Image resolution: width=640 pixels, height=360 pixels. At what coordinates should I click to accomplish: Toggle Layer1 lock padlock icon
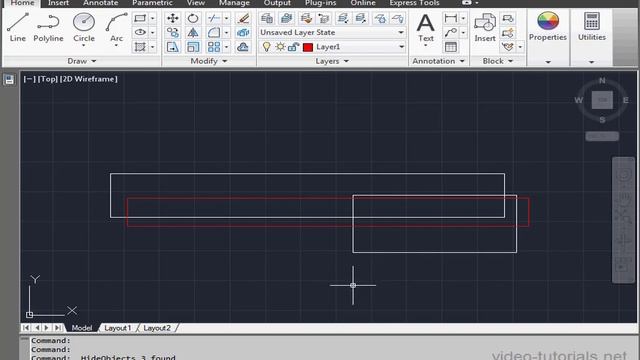(293, 47)
